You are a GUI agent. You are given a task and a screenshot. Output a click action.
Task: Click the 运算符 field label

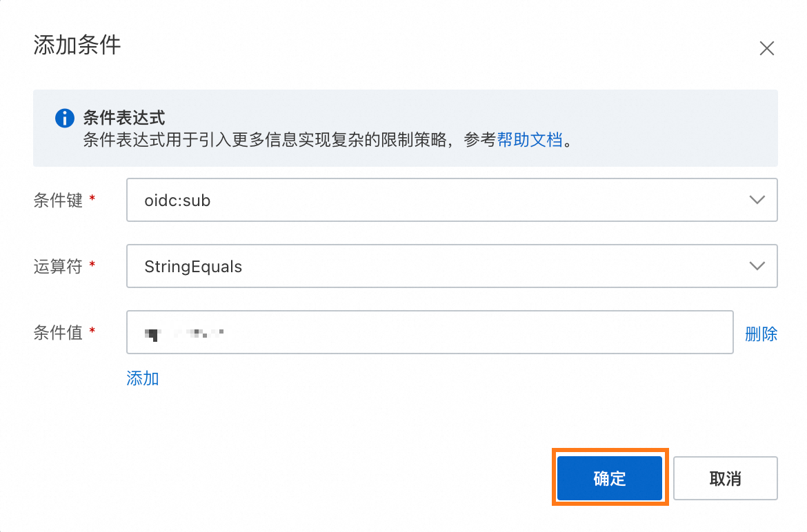(x=58, y=266)
